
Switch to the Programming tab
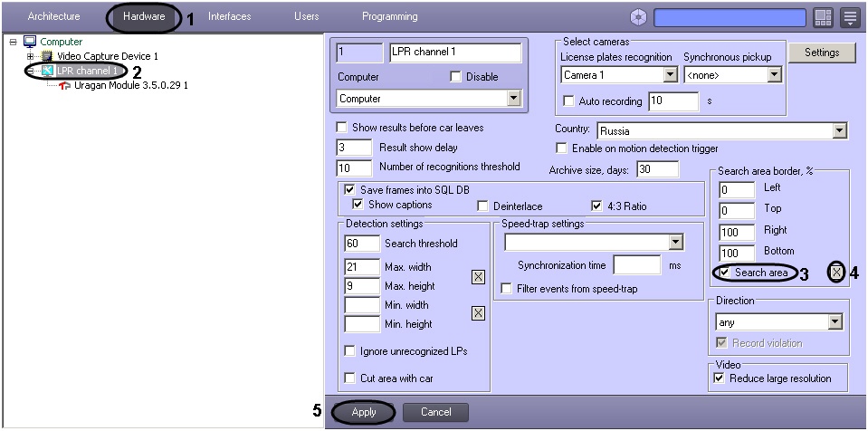point(390,16)
